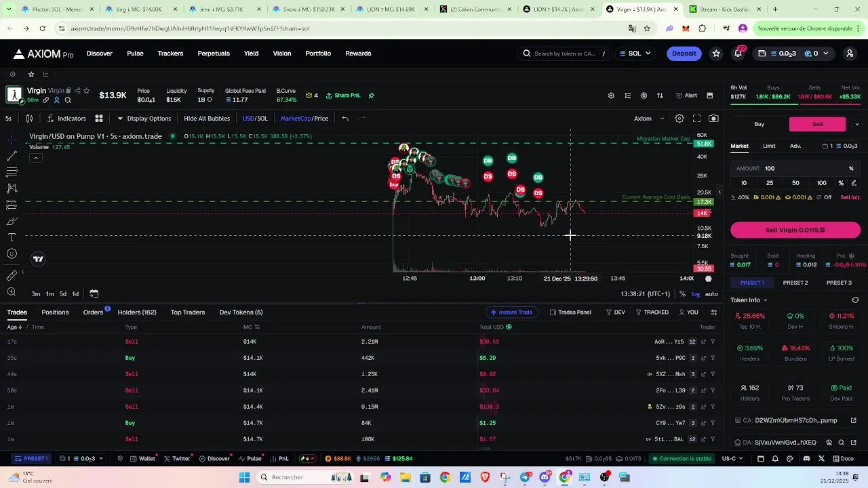The height and width of the screenshot is (488, 868).
Task: Select the 50 percent amount button
Action: coord(795,183)
